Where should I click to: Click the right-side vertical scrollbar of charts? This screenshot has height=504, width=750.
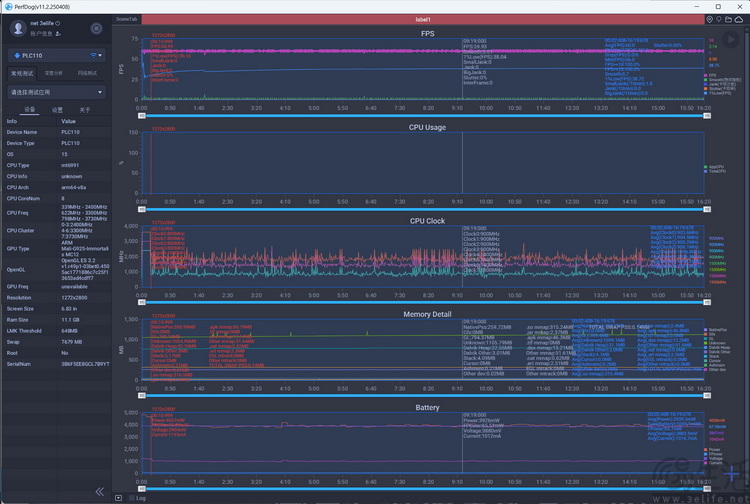pos(747,258)
